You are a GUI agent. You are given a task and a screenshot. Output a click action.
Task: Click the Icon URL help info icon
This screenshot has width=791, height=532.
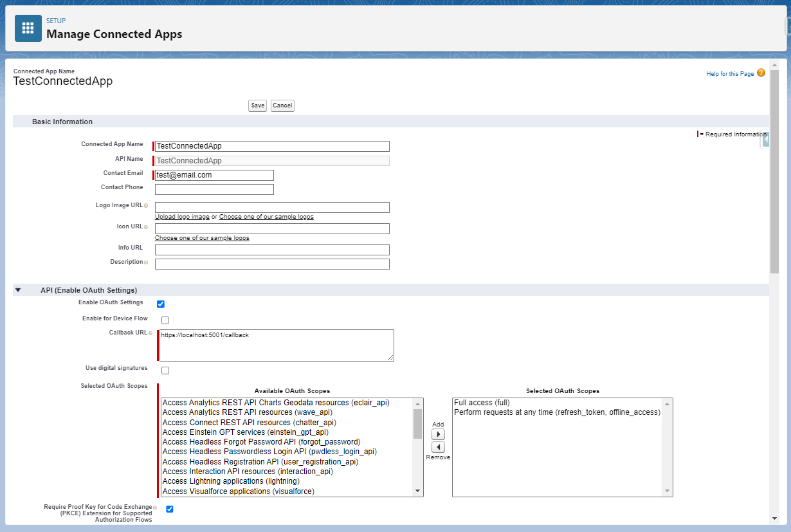pos(146,227)
